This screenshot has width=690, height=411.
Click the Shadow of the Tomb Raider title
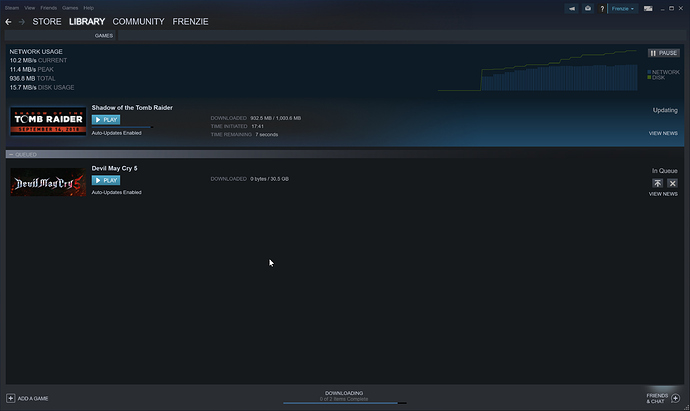click(132, 108)
